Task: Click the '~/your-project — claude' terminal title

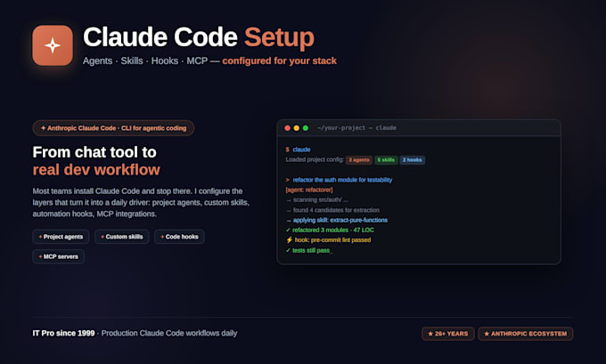Action: pyautogui.click(x=356, y=128)
